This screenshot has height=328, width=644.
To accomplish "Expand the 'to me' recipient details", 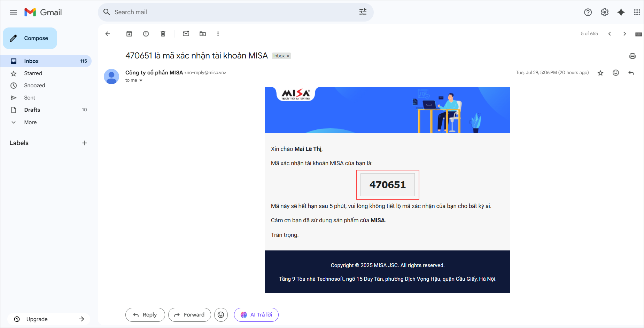I will (x=141, y=80).
